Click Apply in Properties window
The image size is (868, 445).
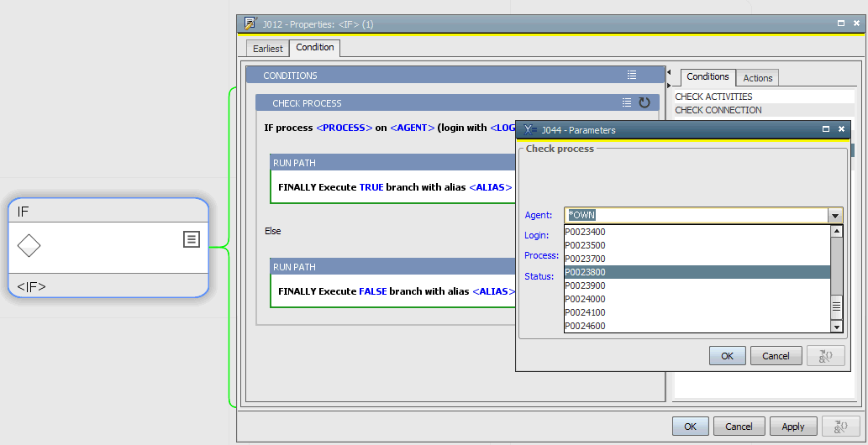point(793,427)
